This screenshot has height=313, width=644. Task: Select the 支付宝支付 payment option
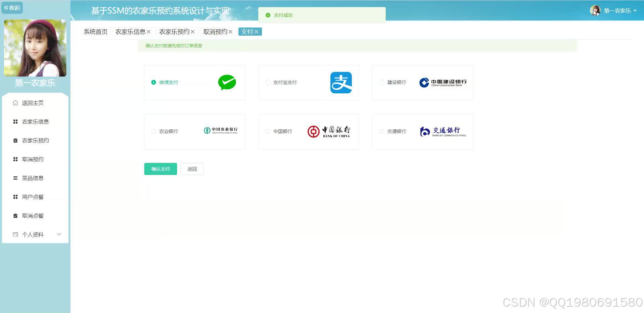point(267,82)
